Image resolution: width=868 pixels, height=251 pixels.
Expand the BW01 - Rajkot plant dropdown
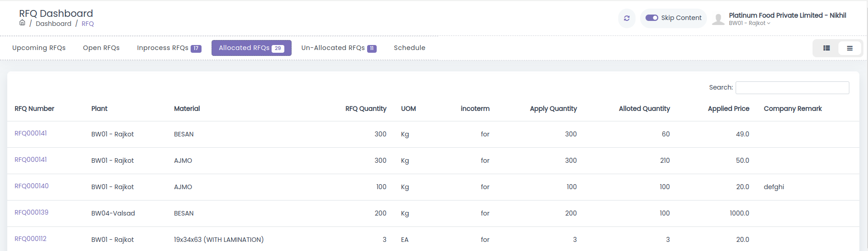(x=749, y=23)
